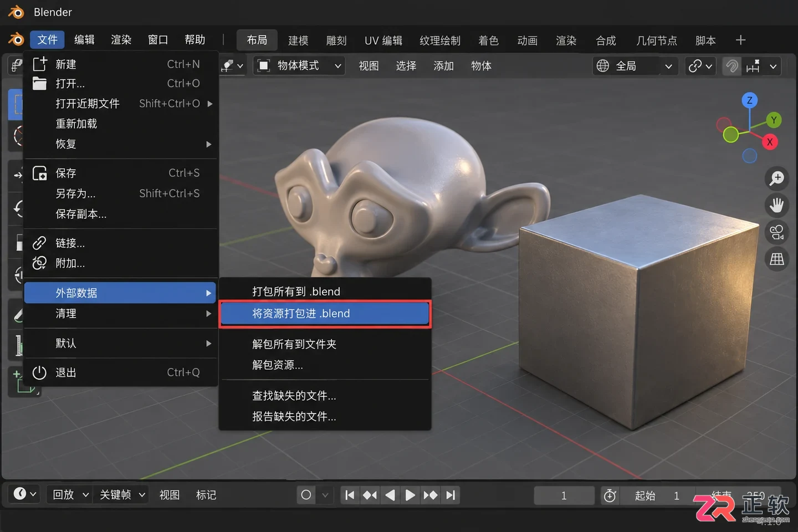
Task: Choose 退出 to quit Blender
Action: 121,372
